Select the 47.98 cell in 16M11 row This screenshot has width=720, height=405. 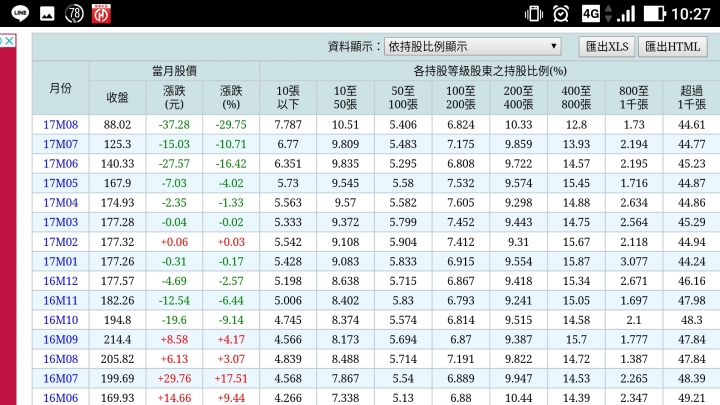coord(692,300)
